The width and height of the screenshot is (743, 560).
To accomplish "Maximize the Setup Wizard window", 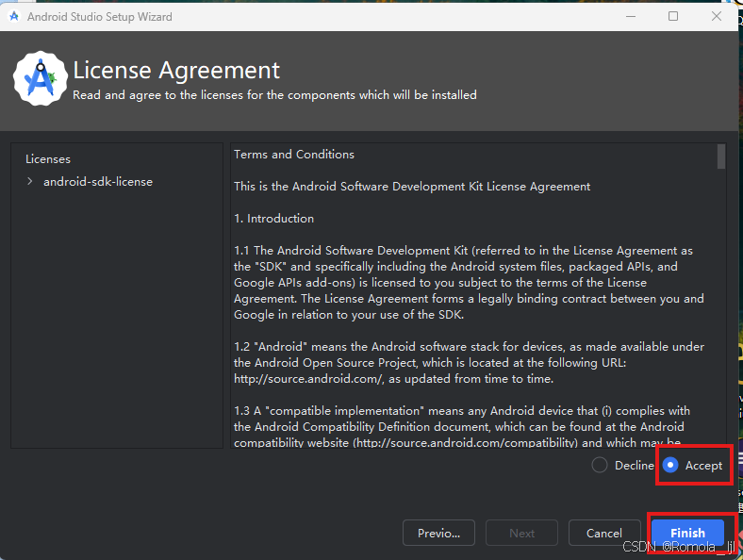I will point(673,16).
